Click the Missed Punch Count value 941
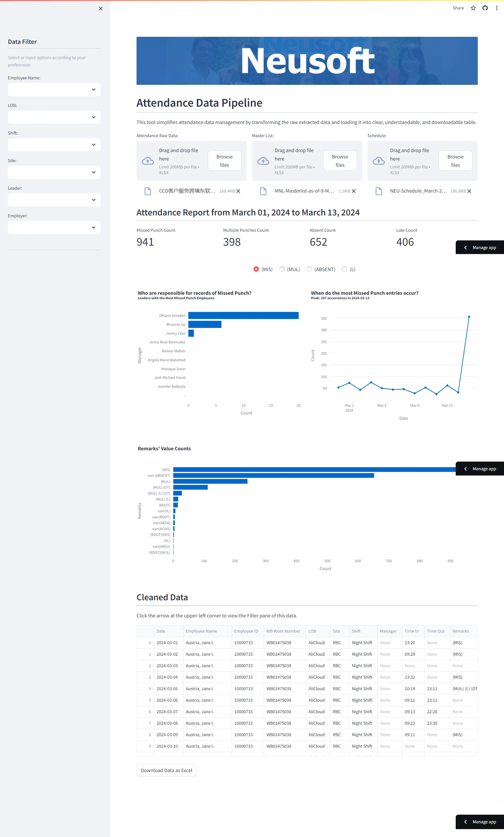Screen dimensions: 504x837 (145, 242)
